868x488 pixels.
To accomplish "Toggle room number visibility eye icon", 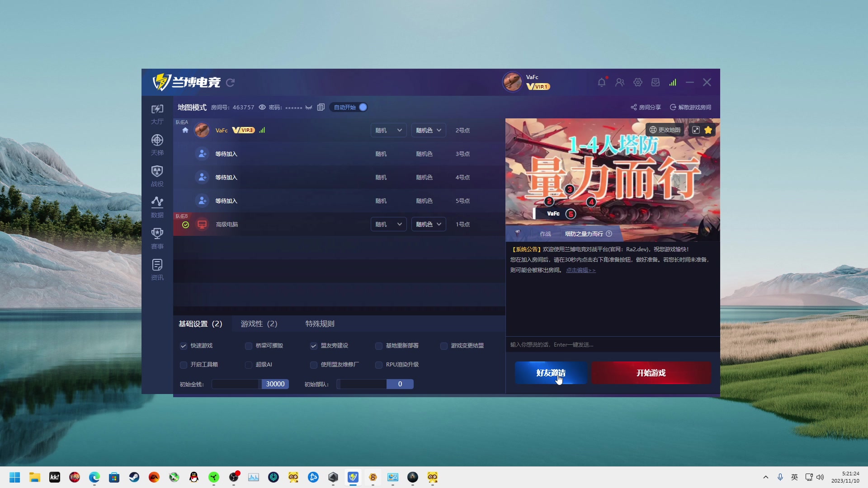I will pyautogui.click(x=262, y=107).
